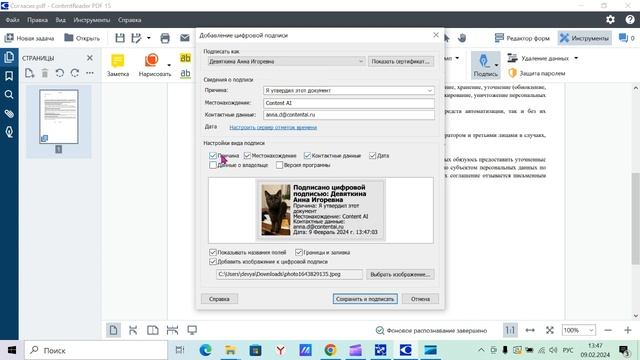Select the underline text ab tool
The height and width of the screenshot is (360, 640).
click(x=185, y=73)
